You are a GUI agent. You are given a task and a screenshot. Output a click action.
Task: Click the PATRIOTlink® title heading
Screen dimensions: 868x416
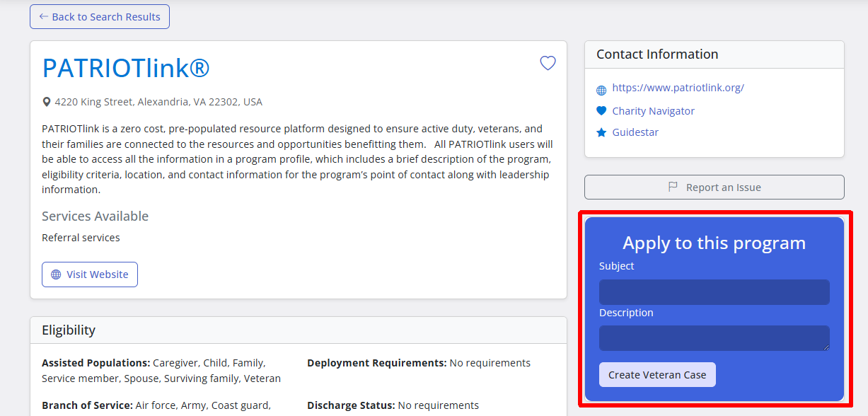[126, 68]
